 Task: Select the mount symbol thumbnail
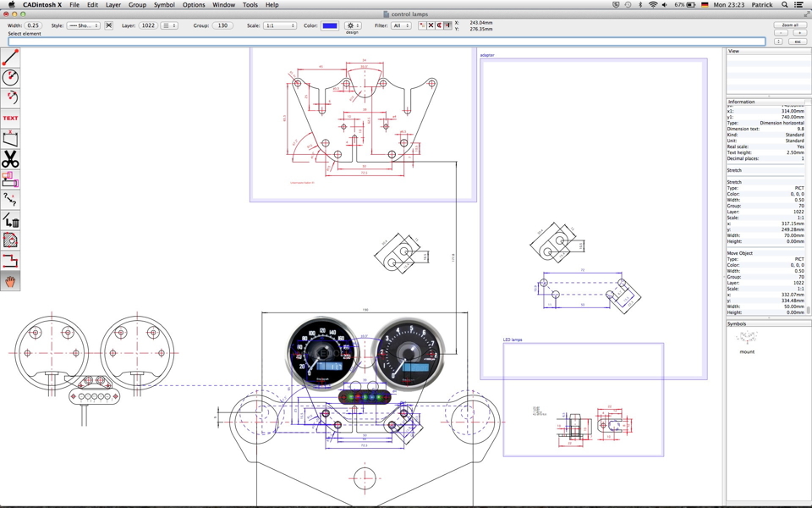pos(747,339)
